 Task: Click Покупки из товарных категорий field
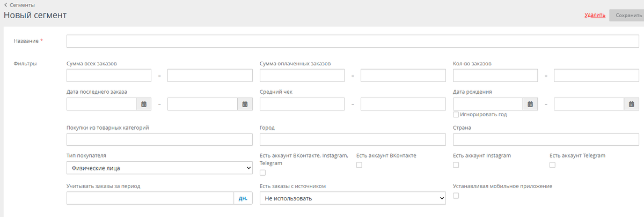(x=159, y=140)
